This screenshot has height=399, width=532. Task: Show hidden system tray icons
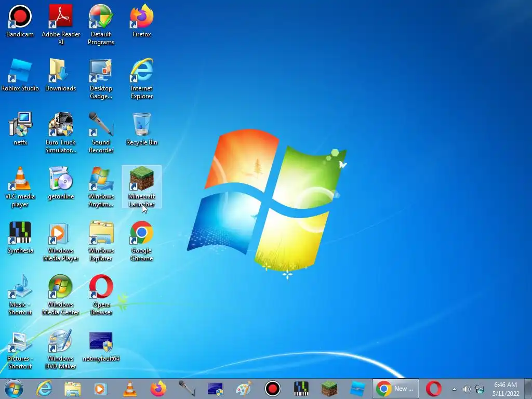click(x=454, y=389)
